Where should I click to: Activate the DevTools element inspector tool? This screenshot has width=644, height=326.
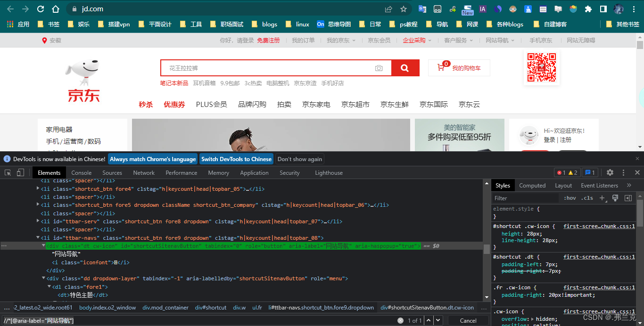click(8, 172)
